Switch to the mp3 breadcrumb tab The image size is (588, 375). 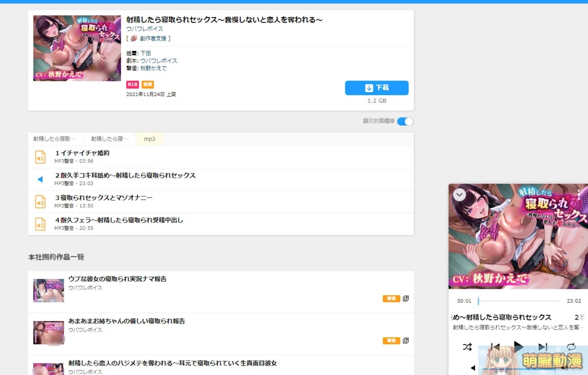(x=148, y=138)
